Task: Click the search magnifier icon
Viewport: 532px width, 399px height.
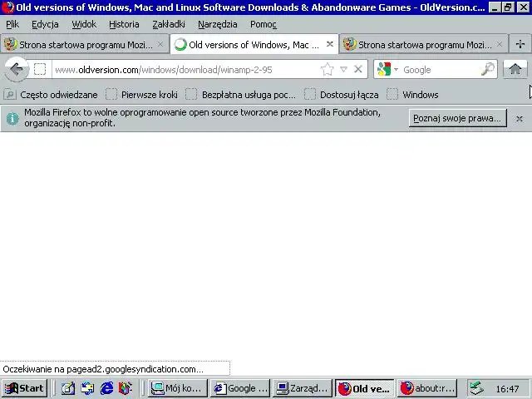Action: click(x=488, y=69)
